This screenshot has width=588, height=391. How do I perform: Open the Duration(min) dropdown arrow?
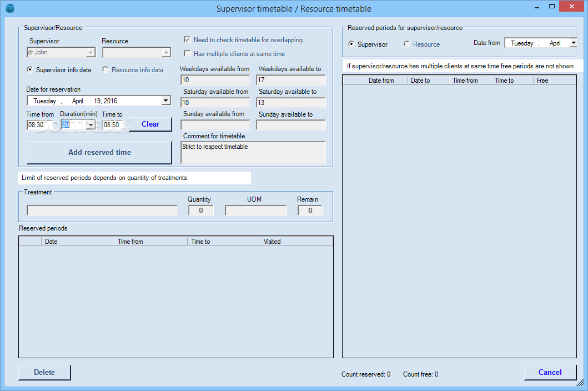tap(91, 125)
